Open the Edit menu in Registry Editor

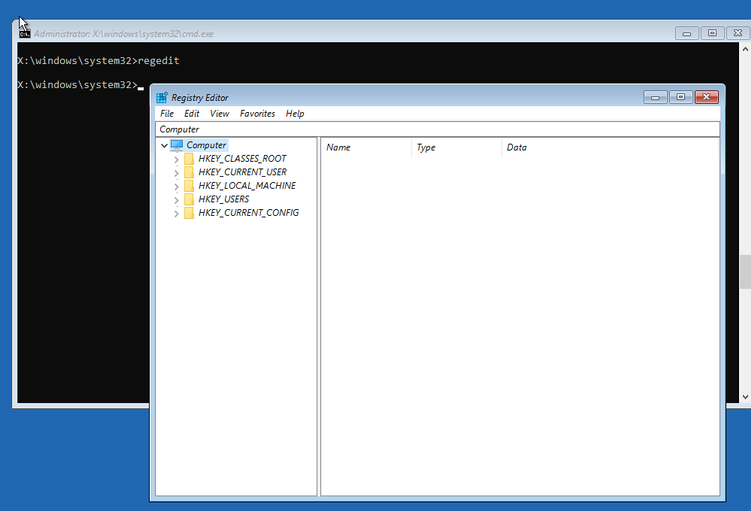pyautogui.click(x=192, y=114)
